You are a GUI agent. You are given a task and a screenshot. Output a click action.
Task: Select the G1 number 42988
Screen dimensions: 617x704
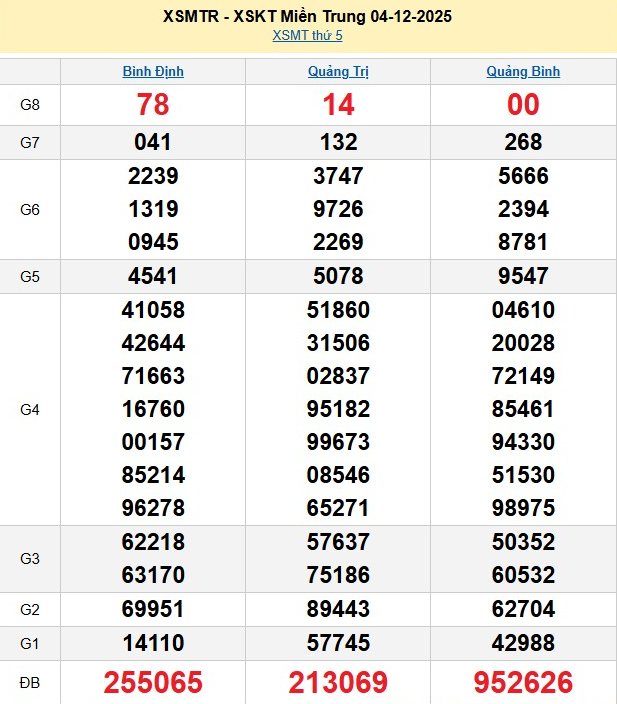click(x=523, y=643)
